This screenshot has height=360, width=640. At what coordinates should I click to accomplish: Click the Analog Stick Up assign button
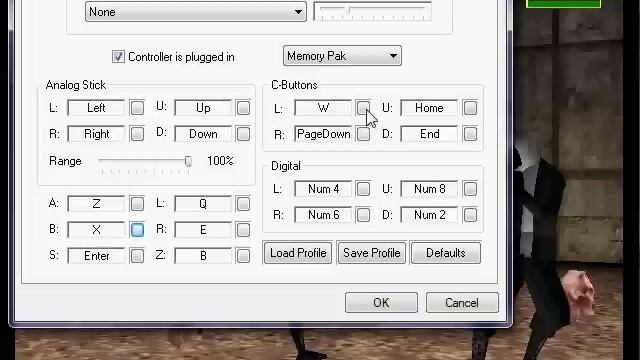243,108
